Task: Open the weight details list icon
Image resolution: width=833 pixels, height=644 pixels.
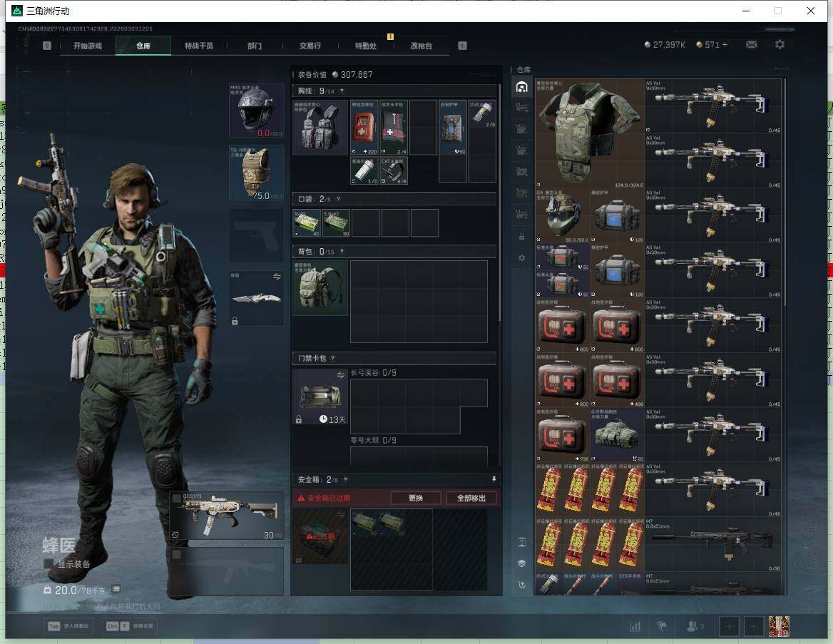Action: [116, 589]
